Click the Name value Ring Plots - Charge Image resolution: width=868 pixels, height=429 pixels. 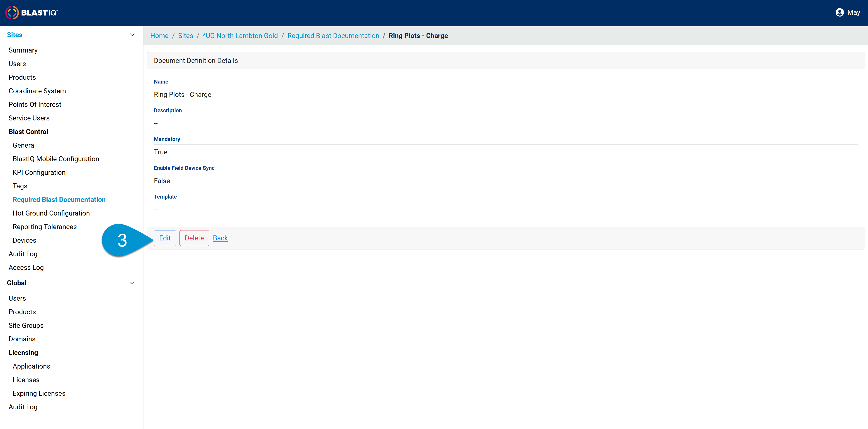point(183,95)
